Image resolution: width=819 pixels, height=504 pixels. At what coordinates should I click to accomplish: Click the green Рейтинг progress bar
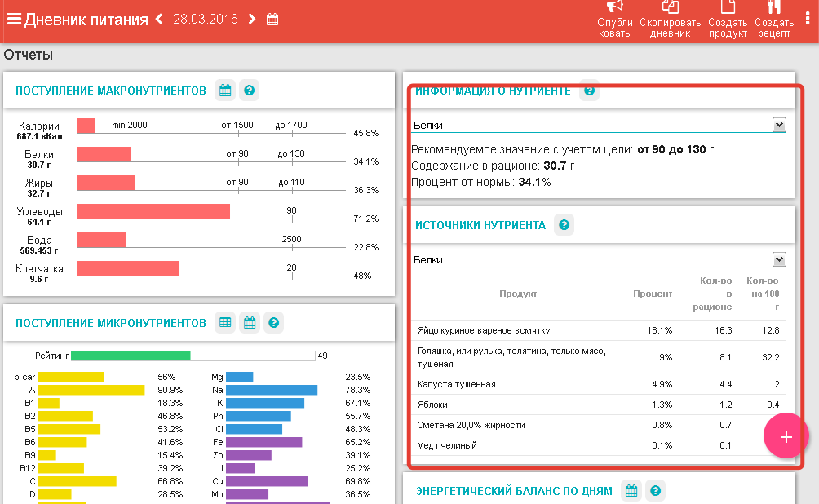click(x=131, y=356)
